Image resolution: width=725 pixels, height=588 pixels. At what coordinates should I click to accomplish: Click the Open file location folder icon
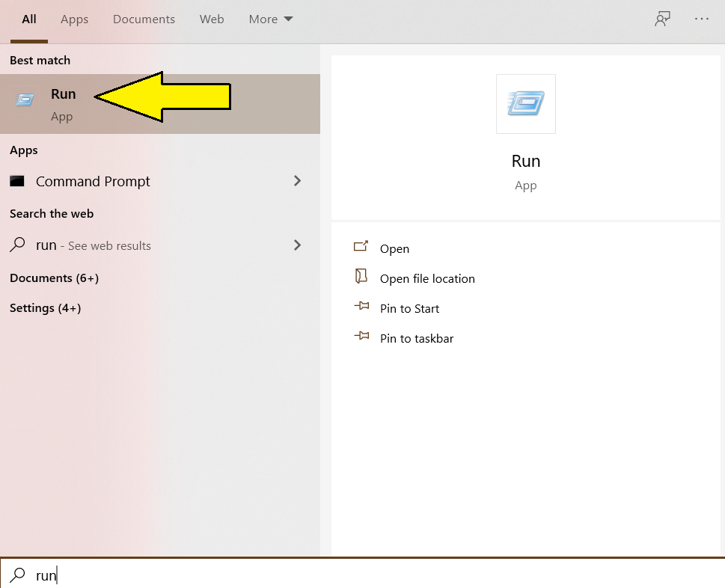tap(361, 276)
